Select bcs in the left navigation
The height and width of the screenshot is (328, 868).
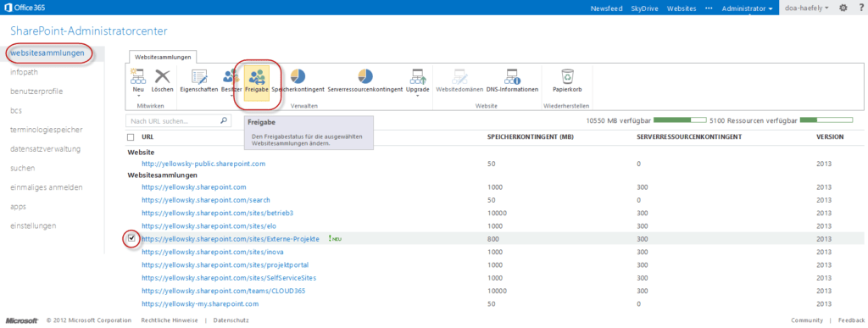pos(15,111)
